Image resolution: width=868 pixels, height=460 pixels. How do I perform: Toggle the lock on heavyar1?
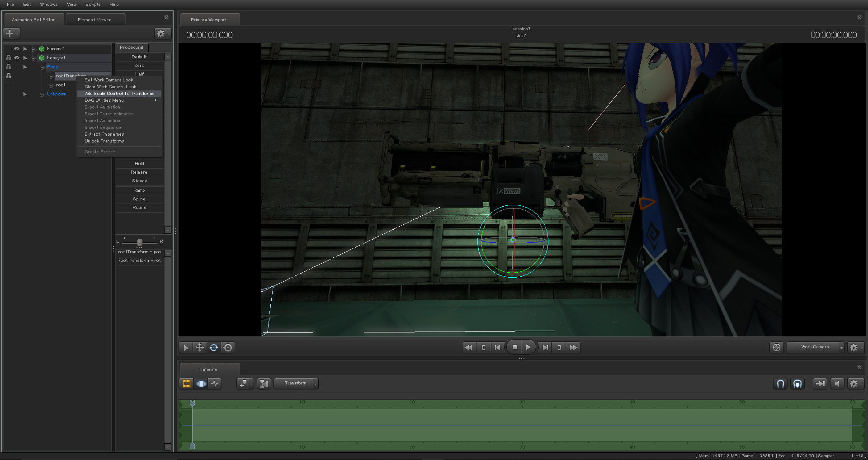pyautogui.click(x=8, y=58)
